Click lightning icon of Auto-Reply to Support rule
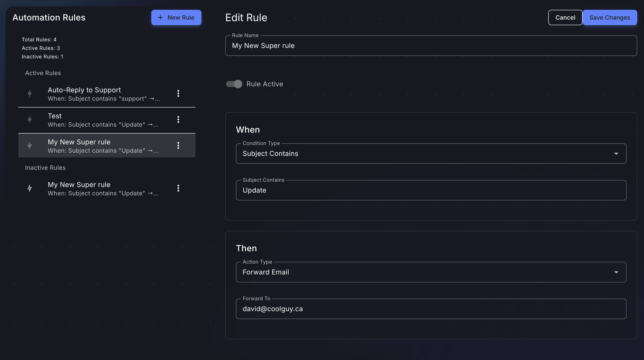Viewport: 644px width, 360px height. click(x=29, y=94)
